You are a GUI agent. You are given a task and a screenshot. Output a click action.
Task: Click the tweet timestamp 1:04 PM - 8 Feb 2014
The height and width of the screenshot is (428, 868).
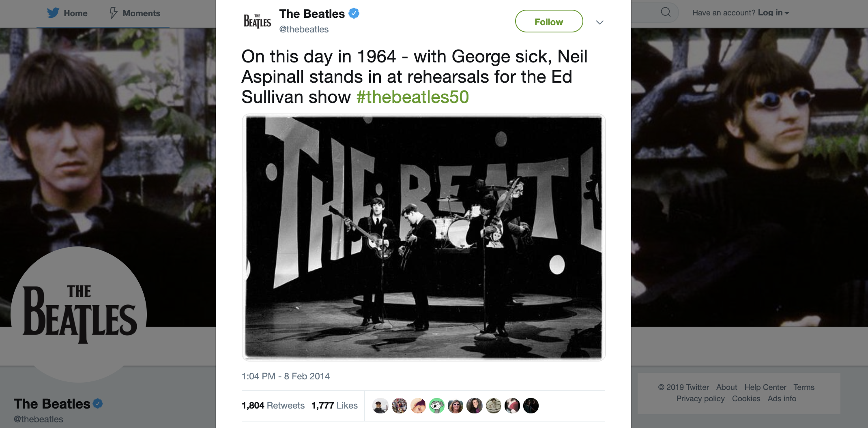pos(286,376)
